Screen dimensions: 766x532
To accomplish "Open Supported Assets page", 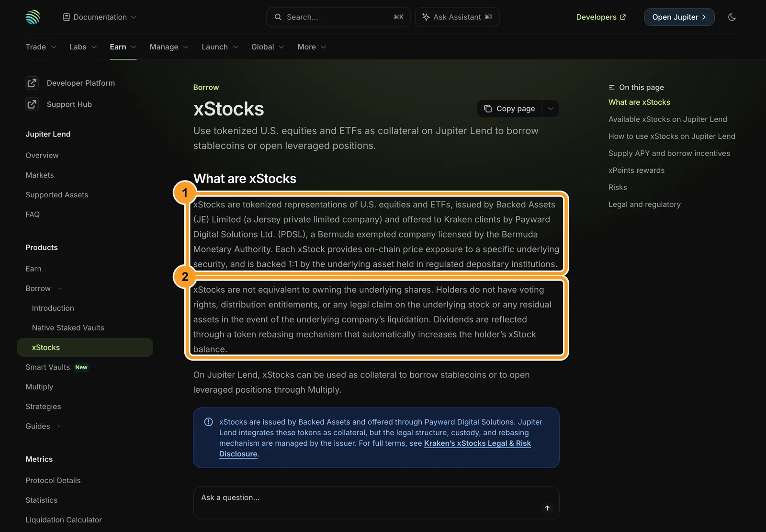I will (x=57, y=195).
